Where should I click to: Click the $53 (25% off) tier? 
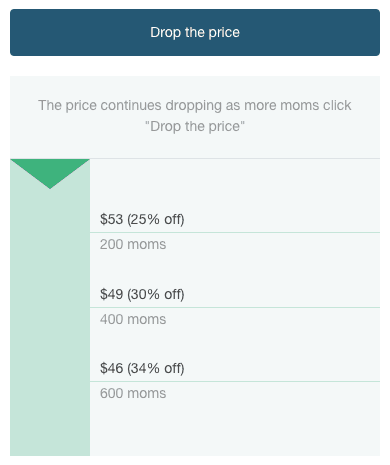click(142, 219)
